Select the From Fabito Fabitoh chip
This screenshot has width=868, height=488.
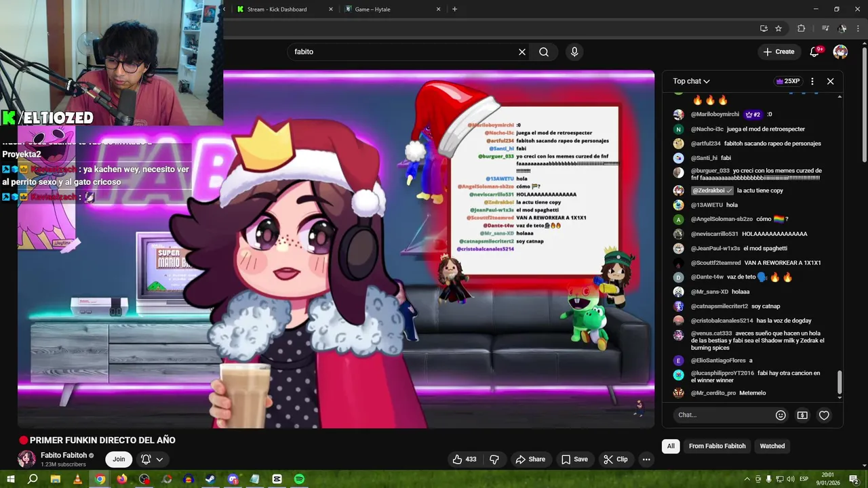click(717, 446)
